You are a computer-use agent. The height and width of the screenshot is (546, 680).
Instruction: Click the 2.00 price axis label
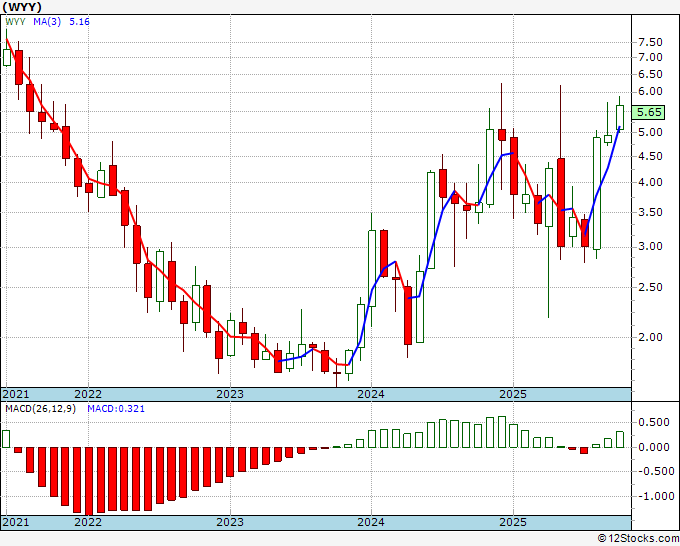pyautogui.click(x=650, y=337)
